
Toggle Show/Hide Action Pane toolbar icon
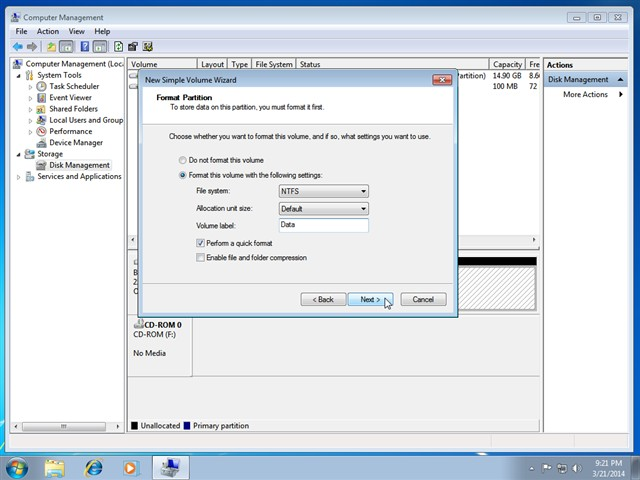100,47
